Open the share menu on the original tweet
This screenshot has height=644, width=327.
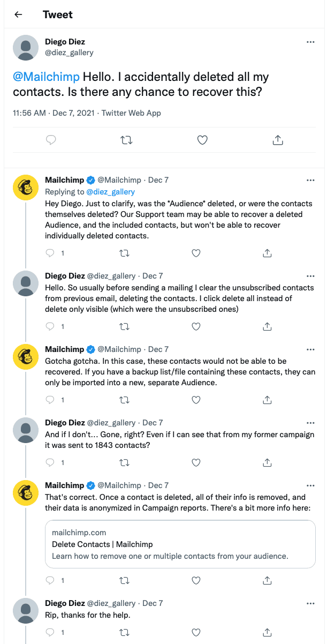(x=278, y=140)
